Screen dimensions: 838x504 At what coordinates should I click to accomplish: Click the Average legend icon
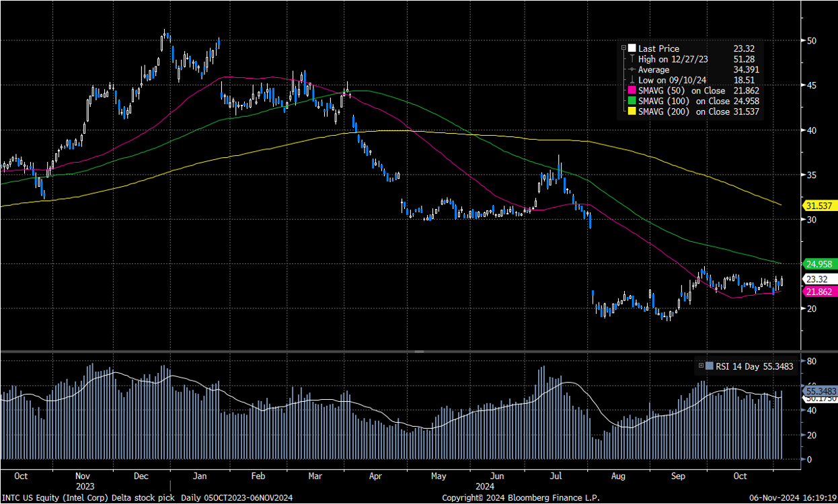click(x=632, y=69)
